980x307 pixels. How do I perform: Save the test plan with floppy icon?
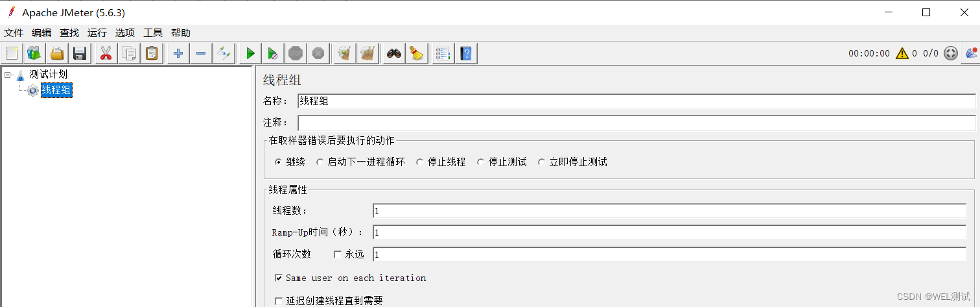point(80,53)
